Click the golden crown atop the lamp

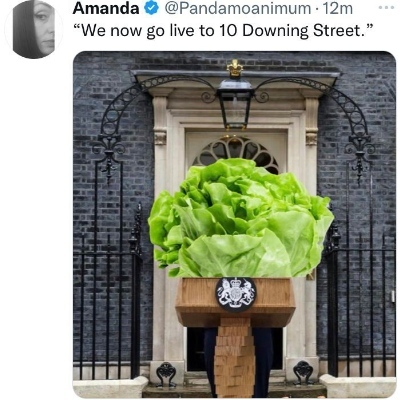(235, 68)
